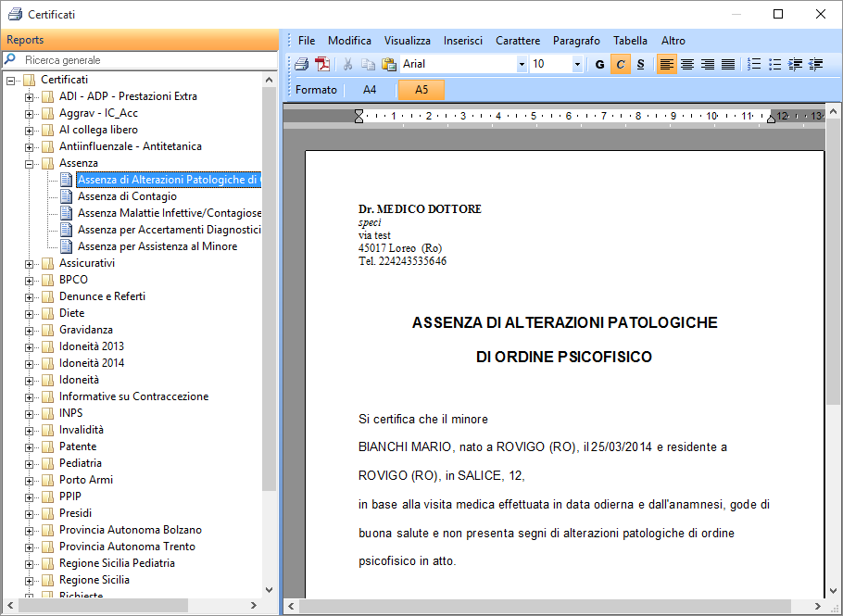Click the Assenza Malattie Infettive/Contagiose document icon
This screenshot has height=616, width=843.
66,213
